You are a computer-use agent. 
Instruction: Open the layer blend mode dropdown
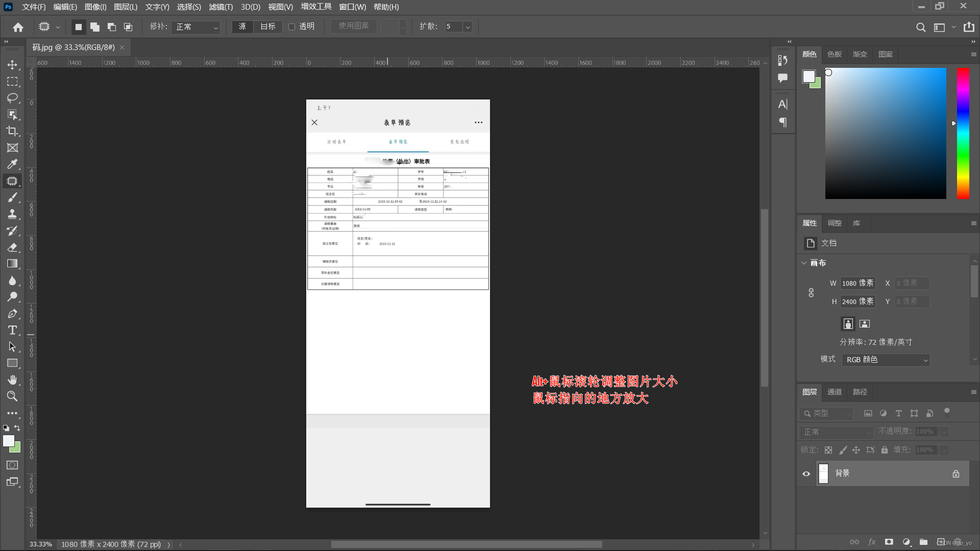tap(837, 432)
